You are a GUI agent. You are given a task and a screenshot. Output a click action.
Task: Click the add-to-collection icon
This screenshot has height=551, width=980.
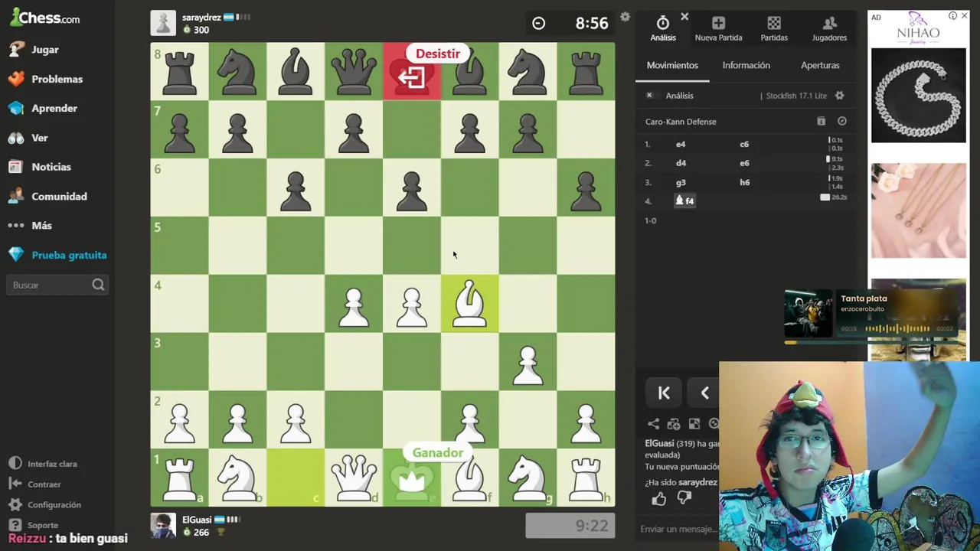674,424
